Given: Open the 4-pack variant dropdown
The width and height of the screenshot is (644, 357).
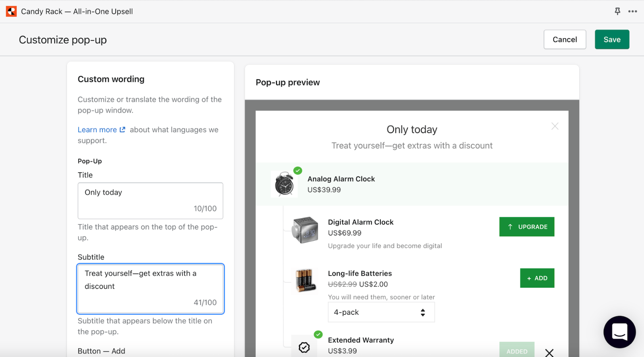Looking at the screenshot, I should pos(381,312).
